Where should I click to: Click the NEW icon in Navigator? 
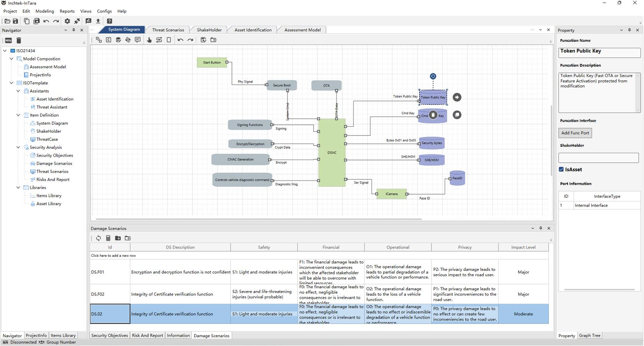click(x=8, y=40)
